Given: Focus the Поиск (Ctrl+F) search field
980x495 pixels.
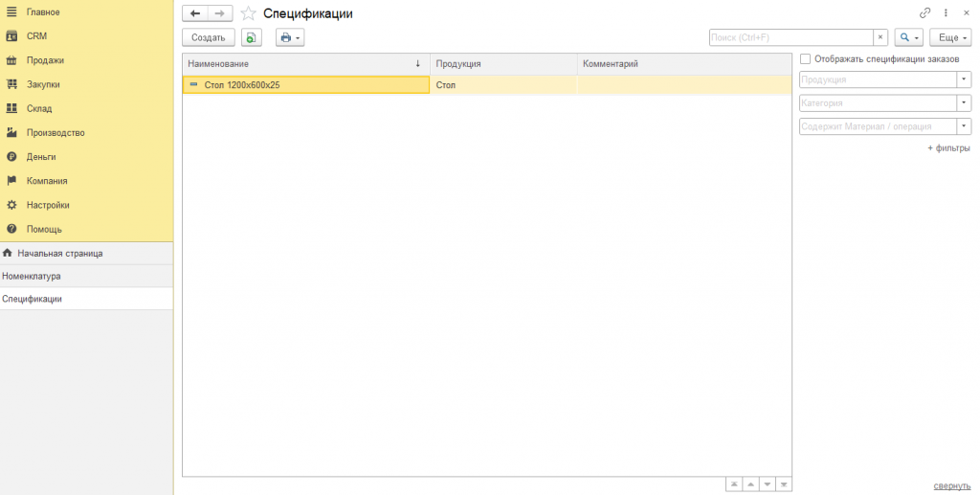Looking at the screenshot, I should tap(791, 37).
